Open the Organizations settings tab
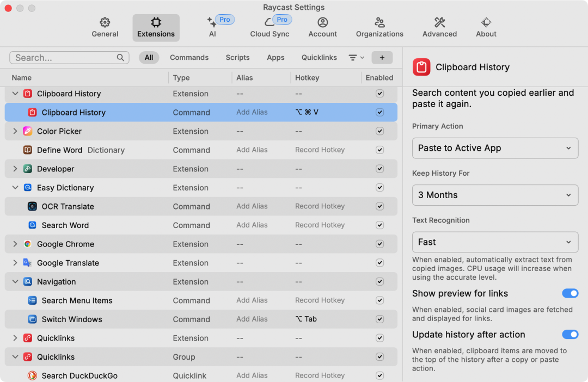This screenshot has height=382, width=588. point(379,27)
